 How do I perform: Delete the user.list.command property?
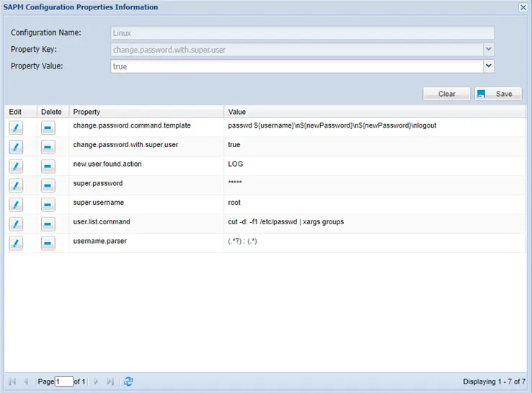[x=48, y=224]
